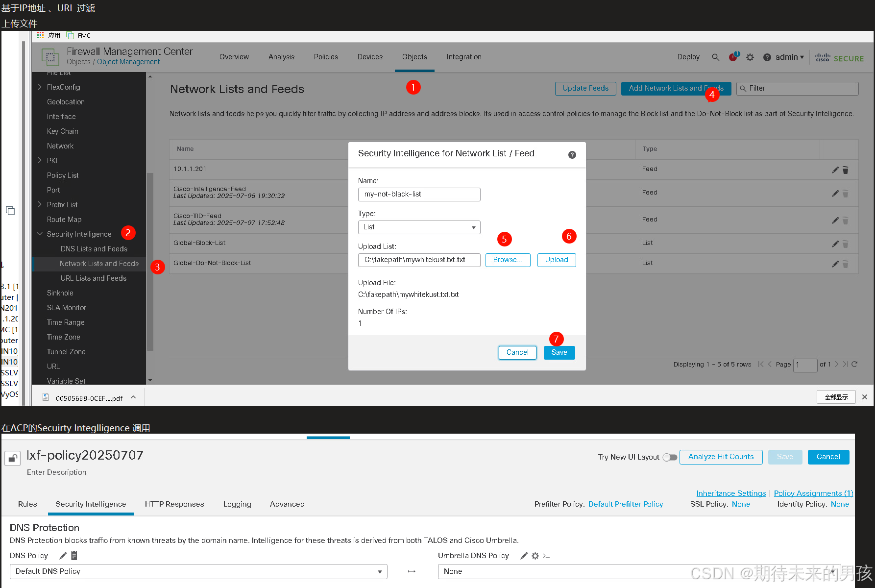The height and width of the screenshot is (588, 875).
Task: Open the Analysis menu
Action: 281,57
